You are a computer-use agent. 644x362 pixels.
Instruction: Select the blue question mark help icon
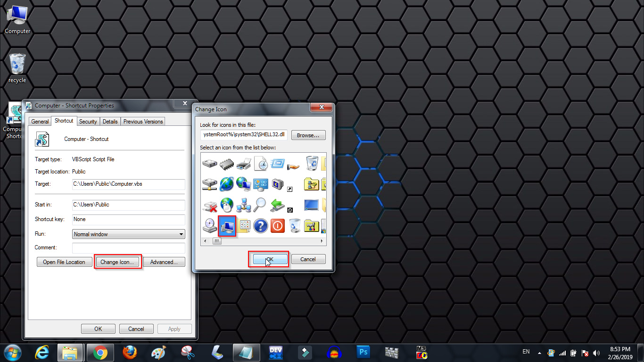260,226
